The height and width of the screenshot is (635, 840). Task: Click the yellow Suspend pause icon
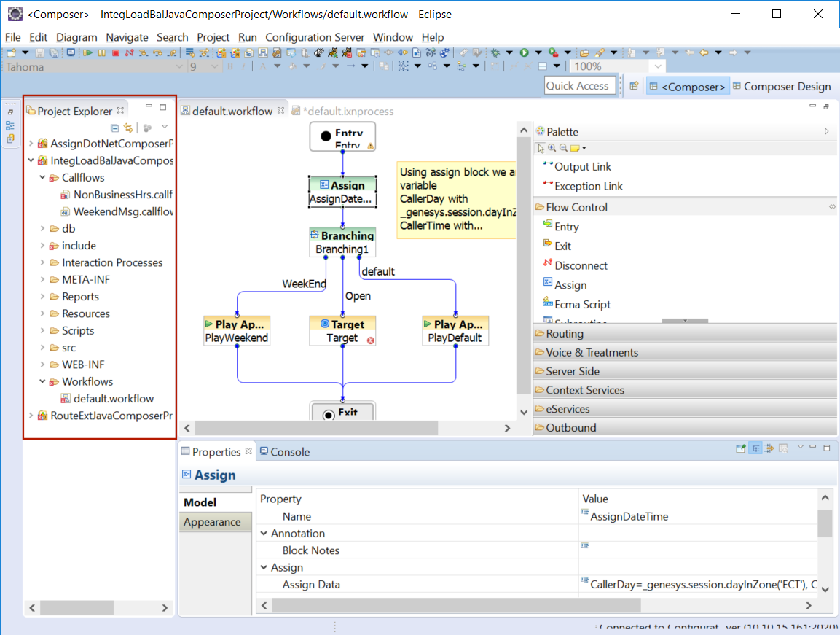(x=101, y=52)
